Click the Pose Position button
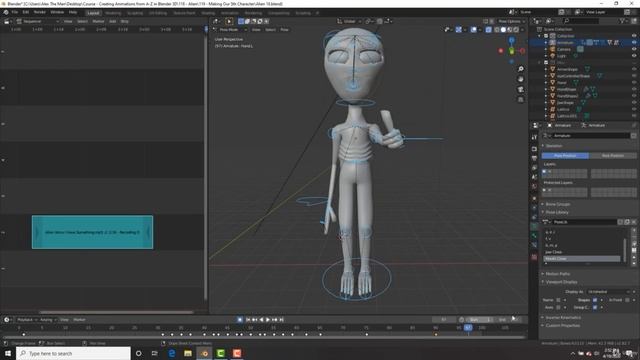Image resolution: width=640 pixels, height=360 pixels. pyautogui.click(x=565, y=156)
